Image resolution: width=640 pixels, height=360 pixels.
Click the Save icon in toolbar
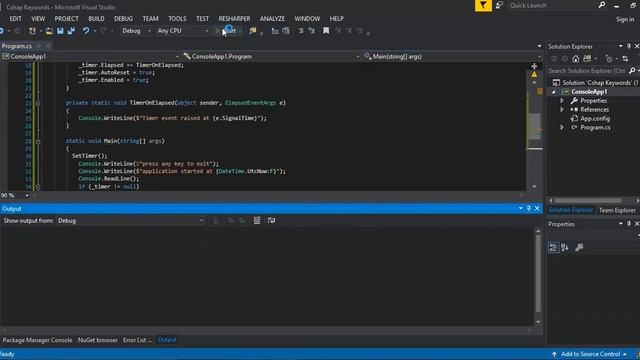(x=60, y=31)
